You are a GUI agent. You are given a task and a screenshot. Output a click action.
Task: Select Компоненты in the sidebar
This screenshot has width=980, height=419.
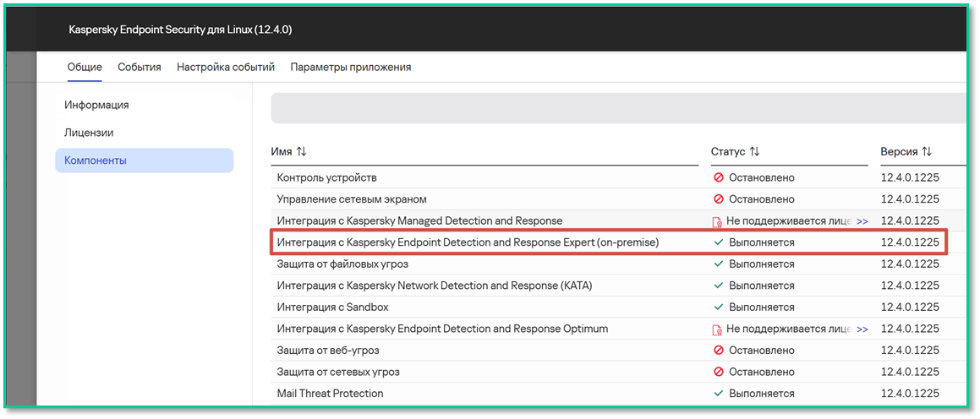[145, 161]
